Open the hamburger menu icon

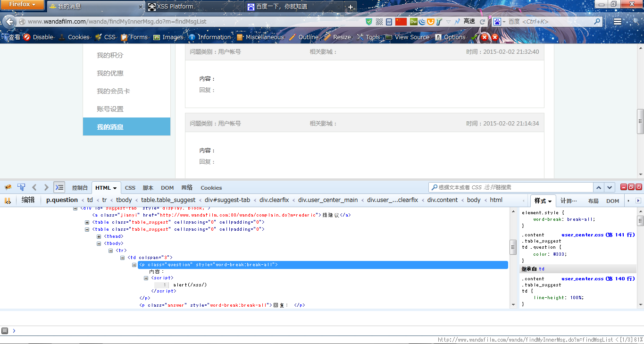[618, 22]
